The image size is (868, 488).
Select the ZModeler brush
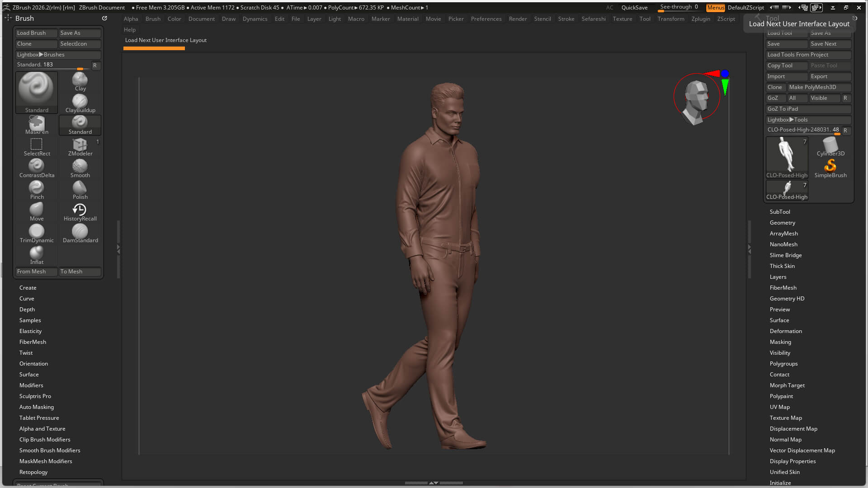[x=80, y=147]
